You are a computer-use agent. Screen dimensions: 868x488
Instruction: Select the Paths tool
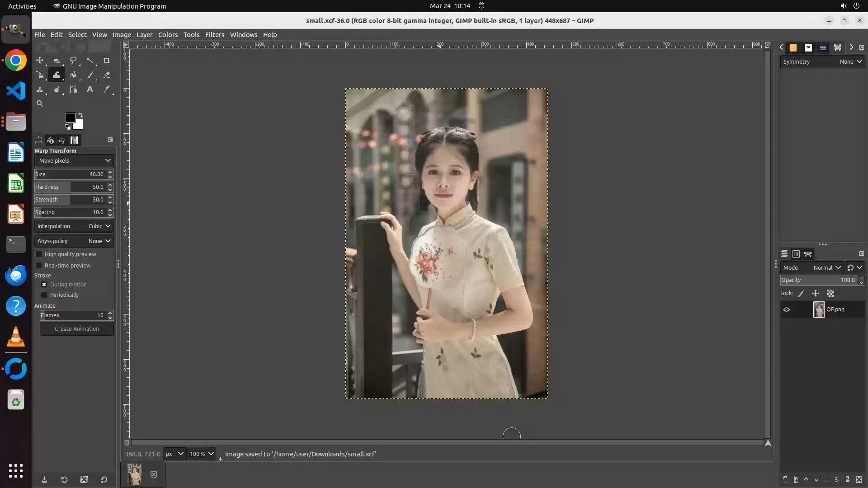73,89
